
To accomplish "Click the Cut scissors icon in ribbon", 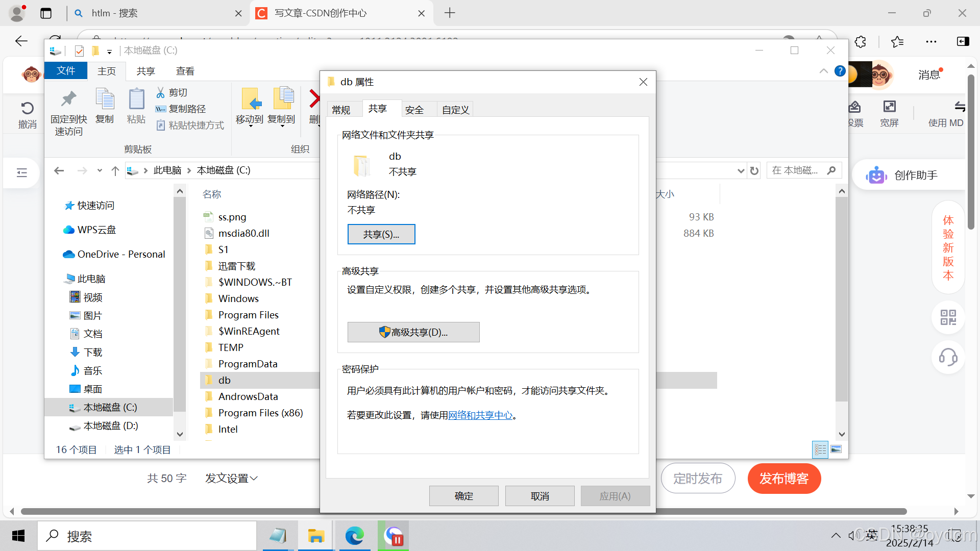I will 160,92.
